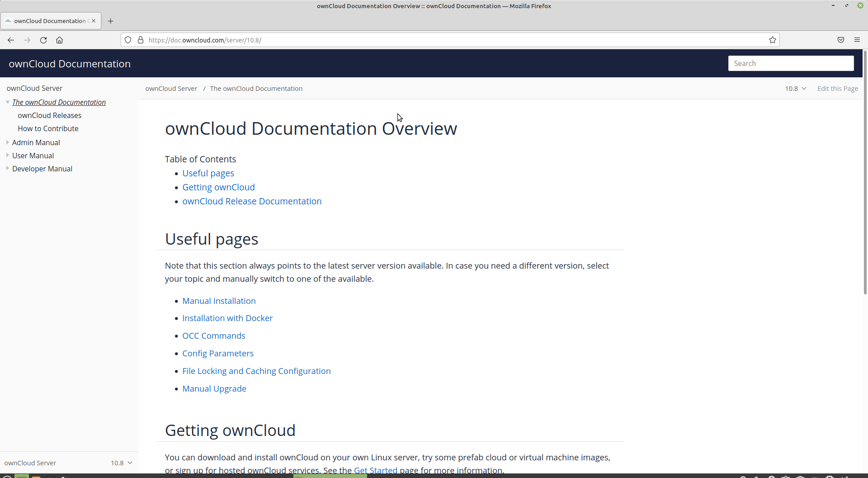Open a new browser tab
Image resolution: width=868 pixels, height=478 pixels.
[111, 21]
